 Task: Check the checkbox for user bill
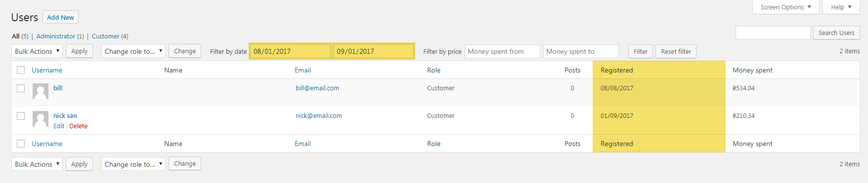(21, 88)
